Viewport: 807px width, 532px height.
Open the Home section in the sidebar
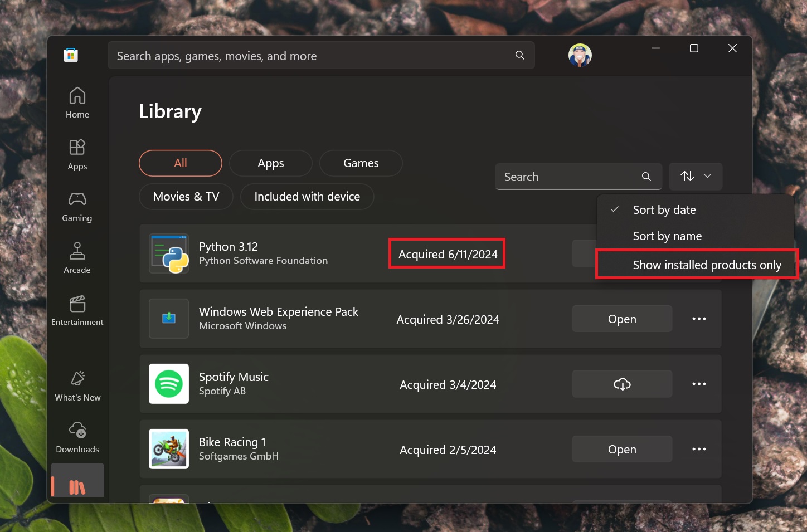point(77,102)
